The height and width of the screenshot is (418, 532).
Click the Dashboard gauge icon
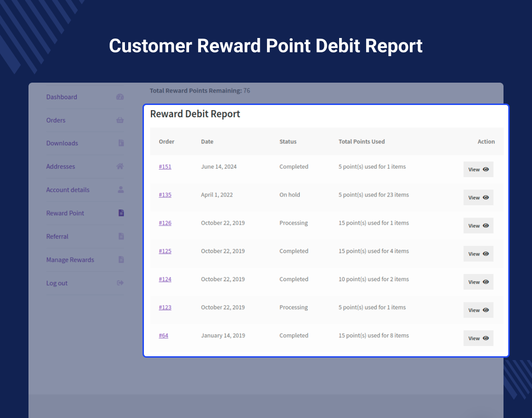(120, 97)
